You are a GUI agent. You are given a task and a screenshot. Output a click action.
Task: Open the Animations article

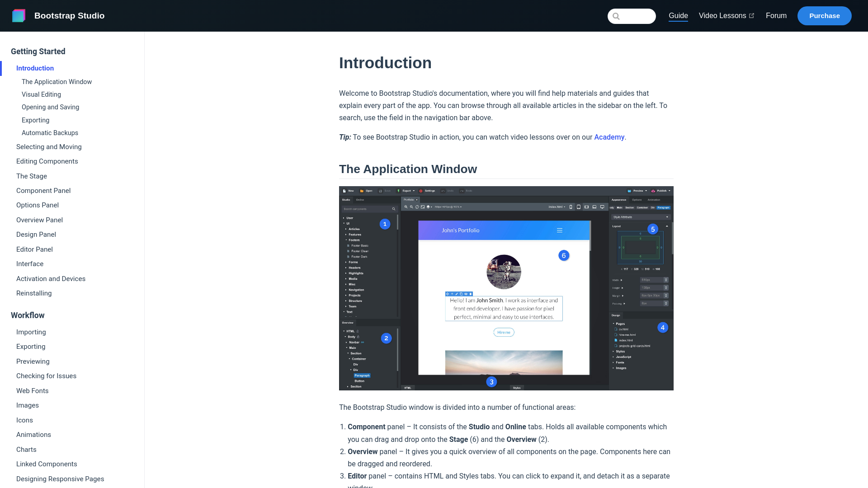(x=33, y=435)
